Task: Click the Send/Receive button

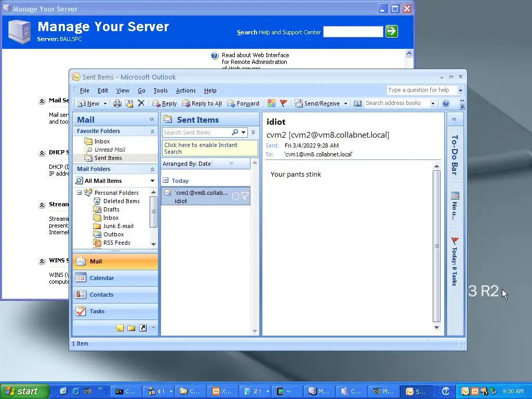Action: [317, 103]
